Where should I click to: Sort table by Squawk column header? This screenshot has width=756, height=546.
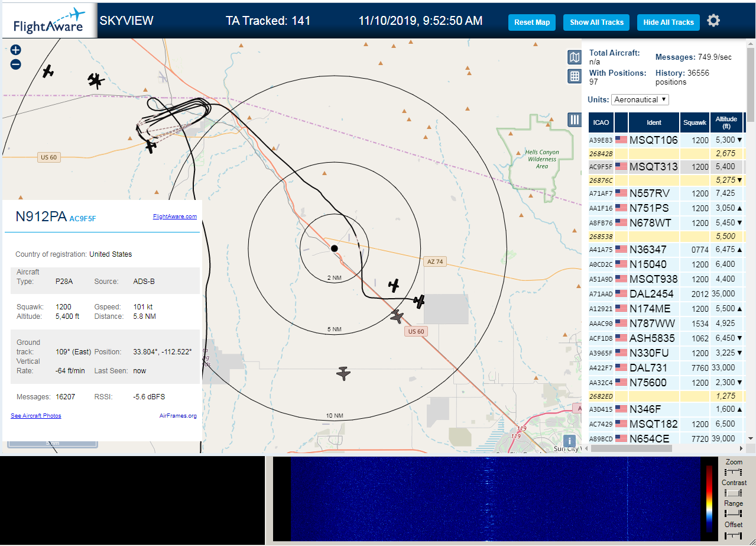click(x=695, y=122)
